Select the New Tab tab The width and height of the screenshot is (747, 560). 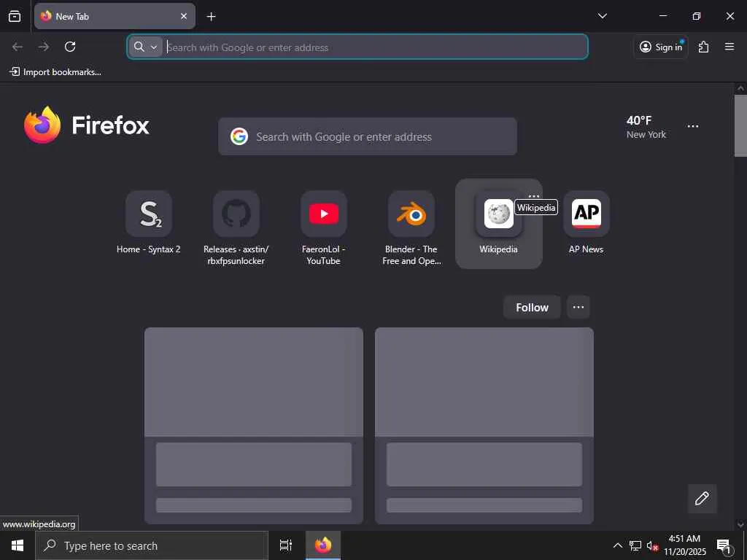115,16
